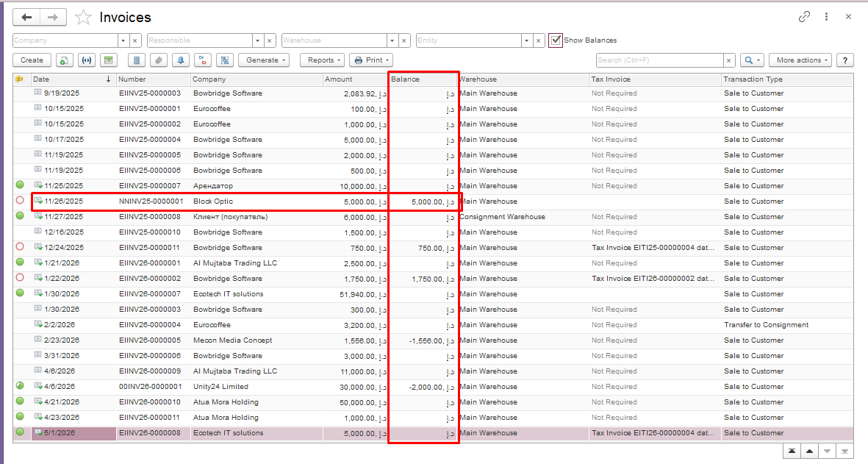Viewport: 868px width, 464px height.
Task: Sort by the Transaction Type column header
Action: pyautogui.click(x=787, y=79)
